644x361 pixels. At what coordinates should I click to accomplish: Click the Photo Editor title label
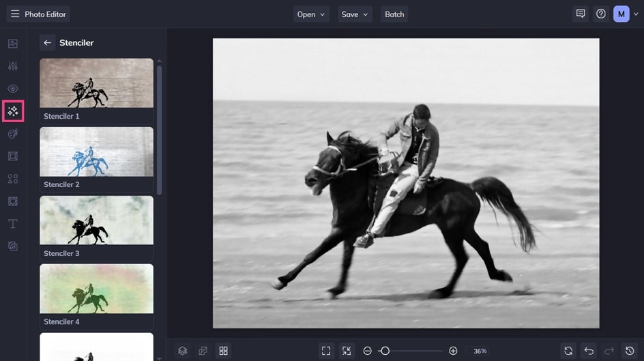45,14
